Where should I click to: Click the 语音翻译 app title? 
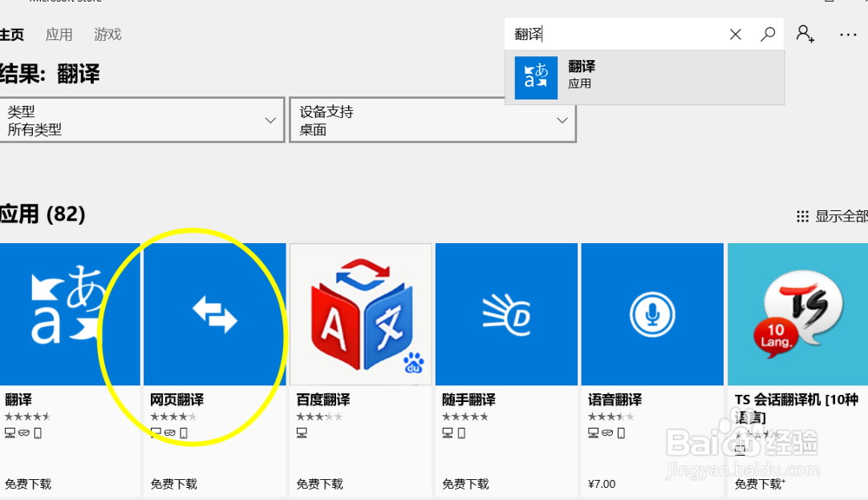pyautogui.click(x=615, y=400)
